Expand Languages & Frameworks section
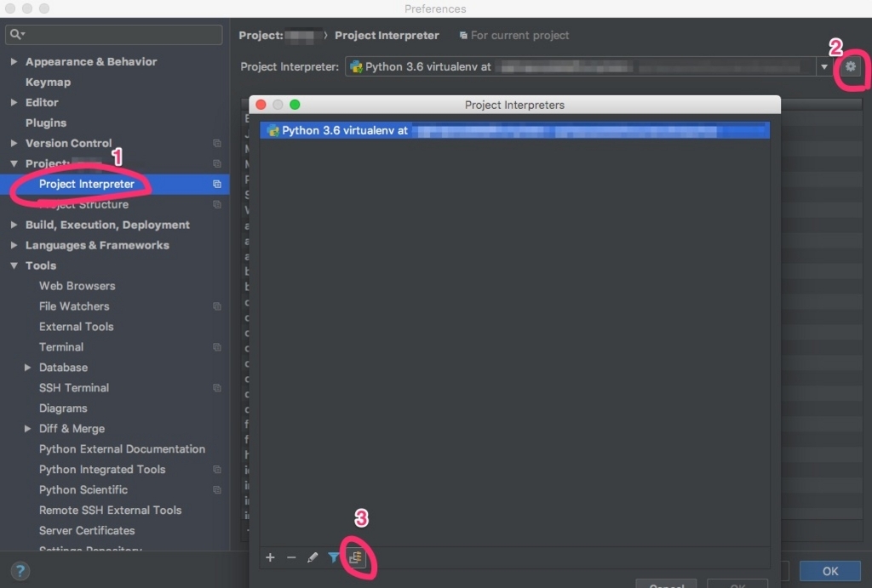 pos(14,245)
